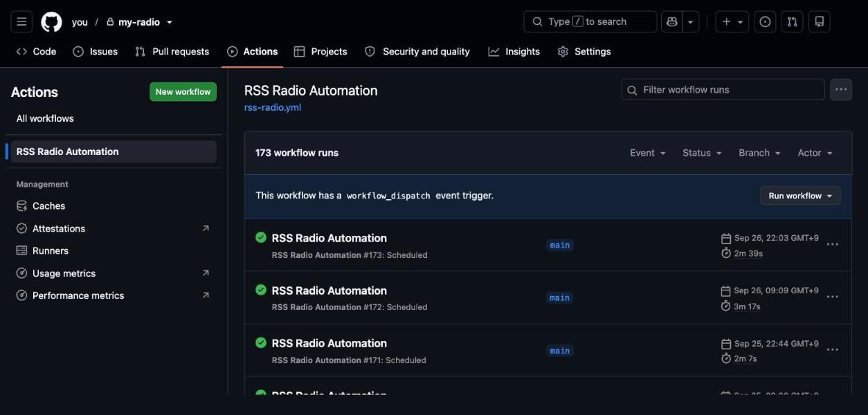The width and height of the screenshot is (868, 415).
Task: Open the rss-radio.yml workflow file link
Action: pyautogui.click(x=273, y=107)
